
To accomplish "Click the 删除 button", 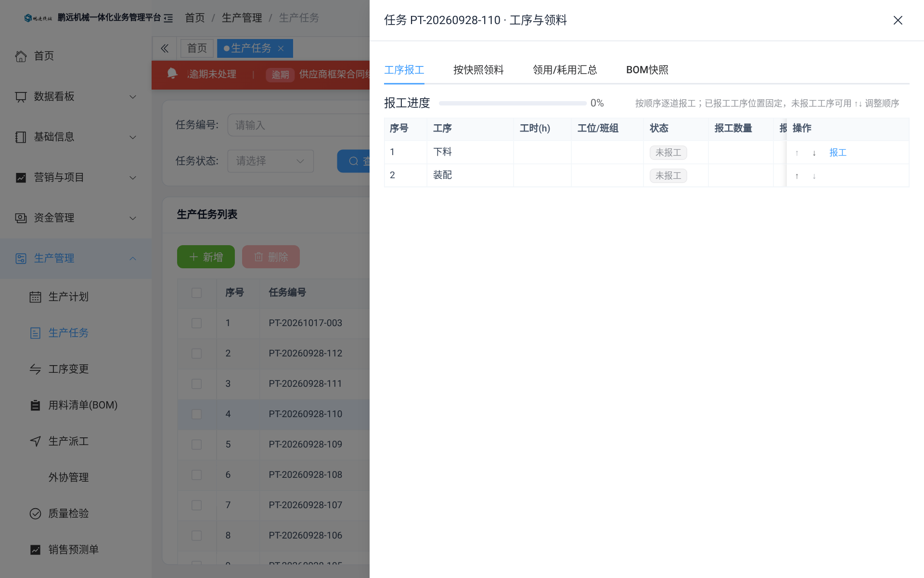I will coord(271,257).
